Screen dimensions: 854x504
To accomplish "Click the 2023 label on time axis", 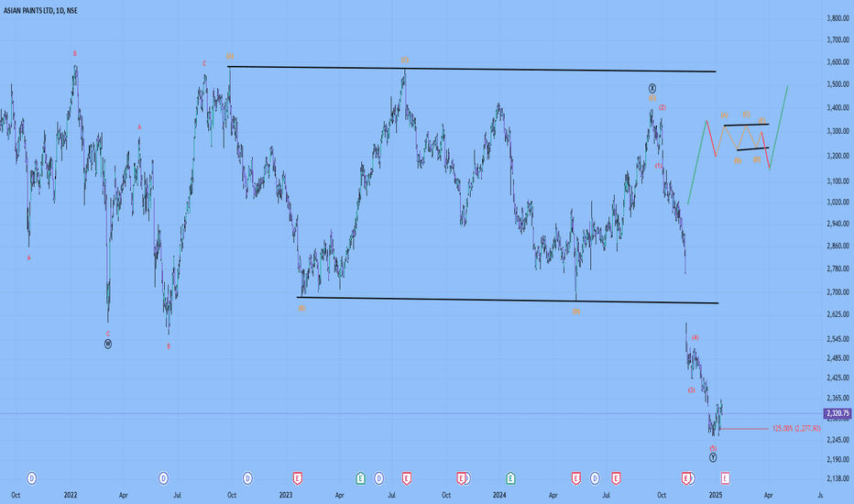I will [286, 495].
